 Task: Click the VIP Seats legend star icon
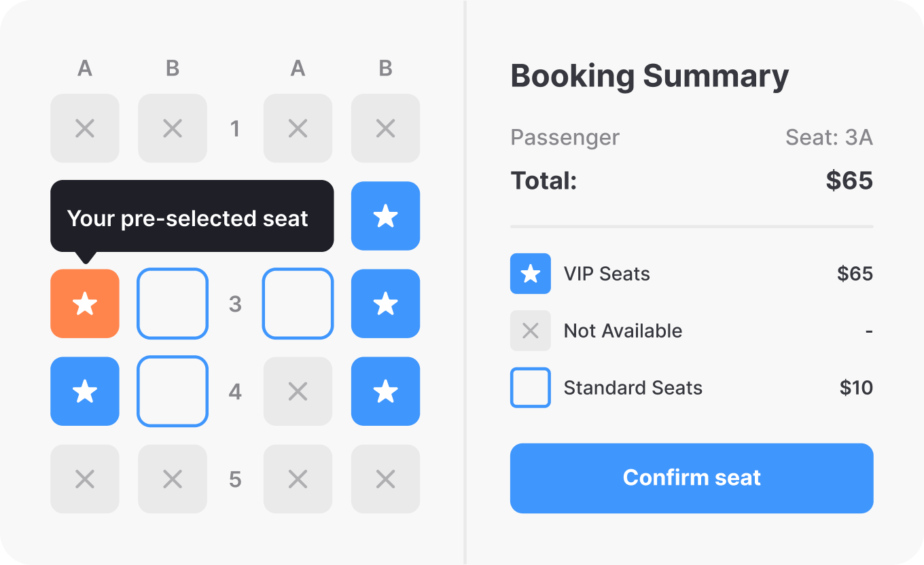point(530,274)
